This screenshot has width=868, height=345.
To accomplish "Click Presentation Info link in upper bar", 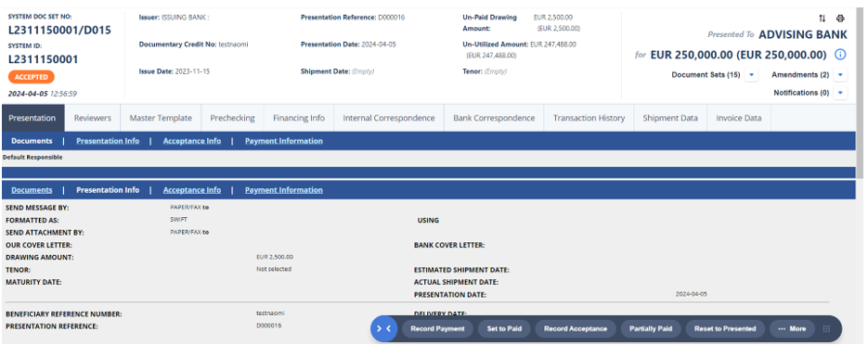I will 108,141.
